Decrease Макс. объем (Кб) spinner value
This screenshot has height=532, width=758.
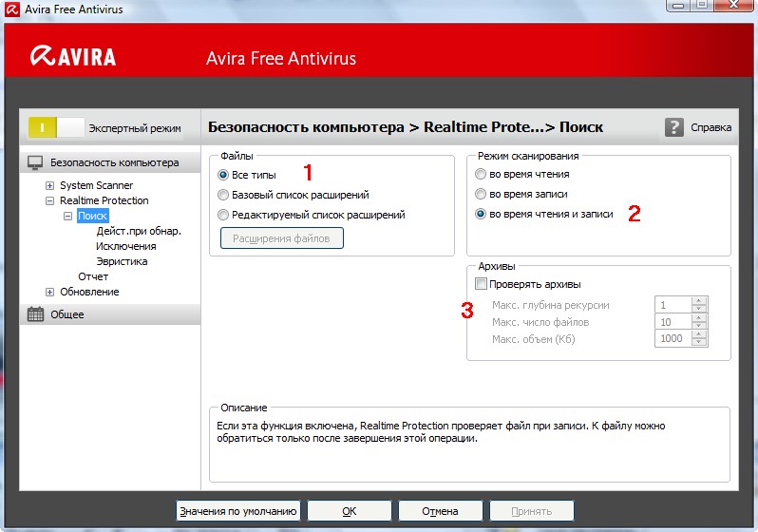tap(699, 342)
